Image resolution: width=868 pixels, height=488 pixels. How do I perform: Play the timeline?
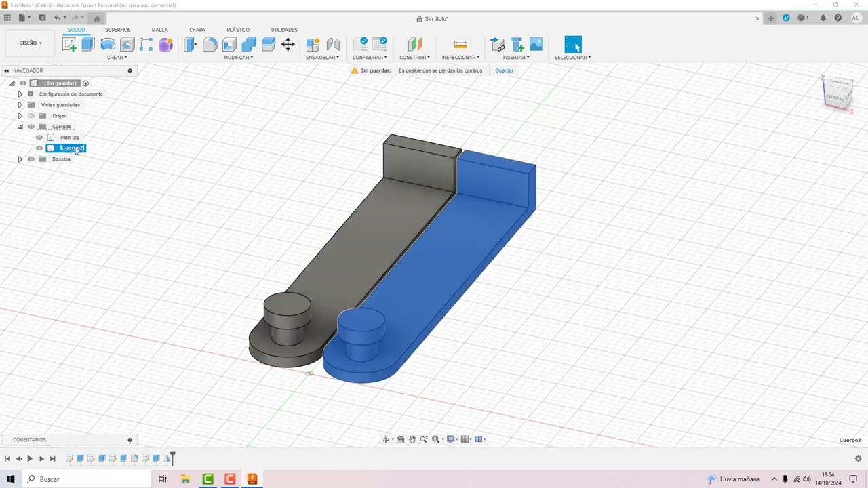(x=30, y=459)
